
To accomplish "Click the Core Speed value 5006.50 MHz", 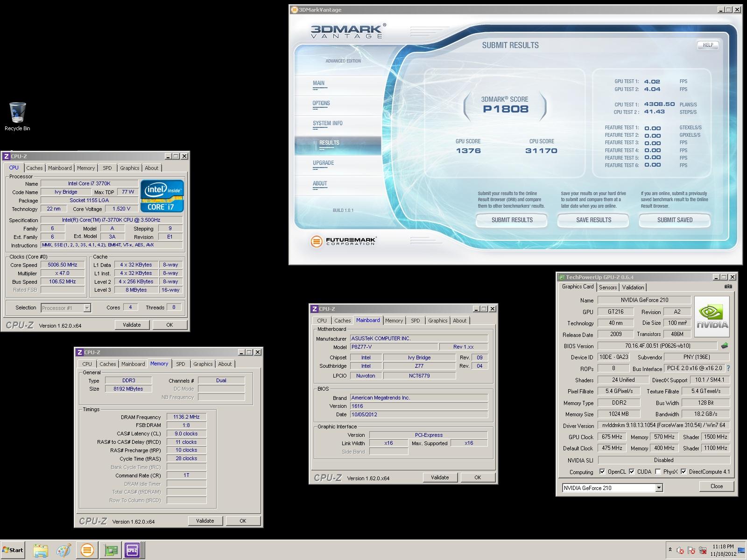I will click(x=63, y=265).
